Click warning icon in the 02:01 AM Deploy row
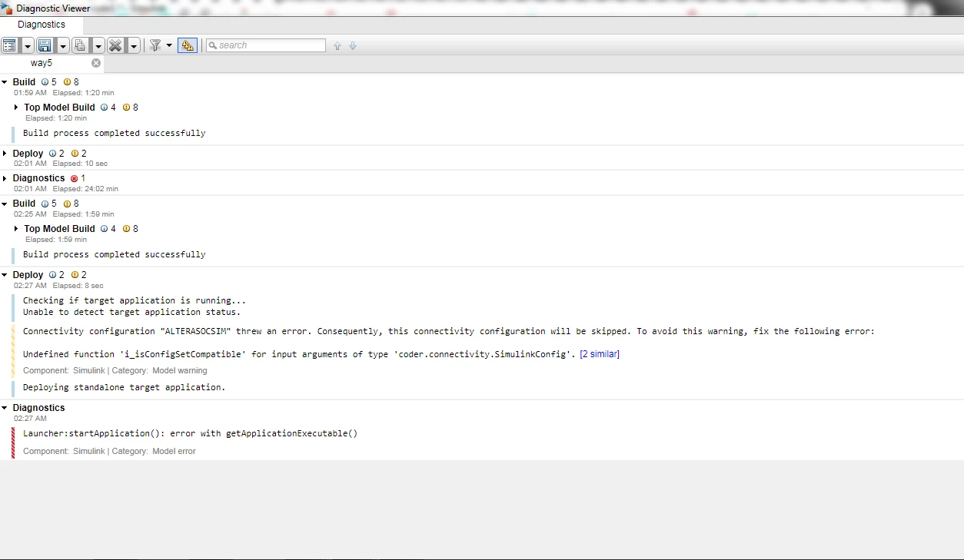The height and width of the screenshot is (560, 964). pos(75,154)
